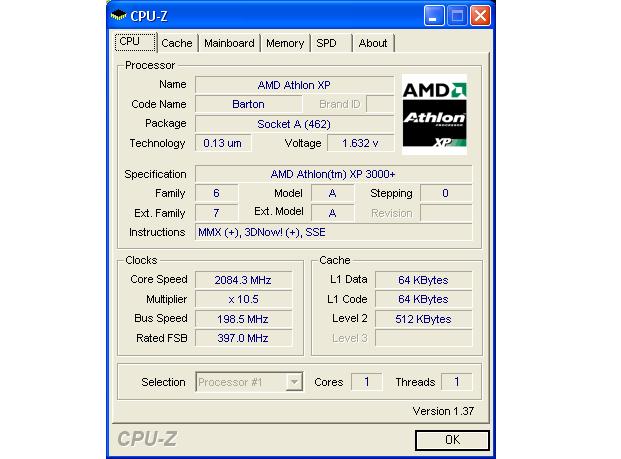Click the Core Speed value field
Viewport: 621px width, 459px height.
pyautogui.click(x=243, y=280)
